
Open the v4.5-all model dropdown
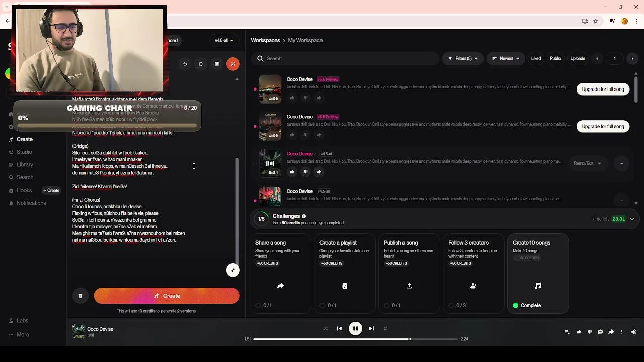[x=224, y=40]
